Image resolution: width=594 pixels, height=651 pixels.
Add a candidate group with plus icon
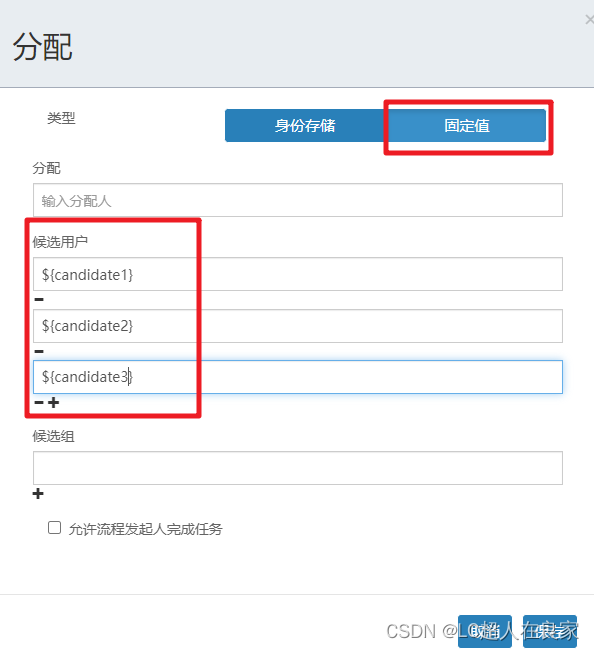(x=38, y=494)
